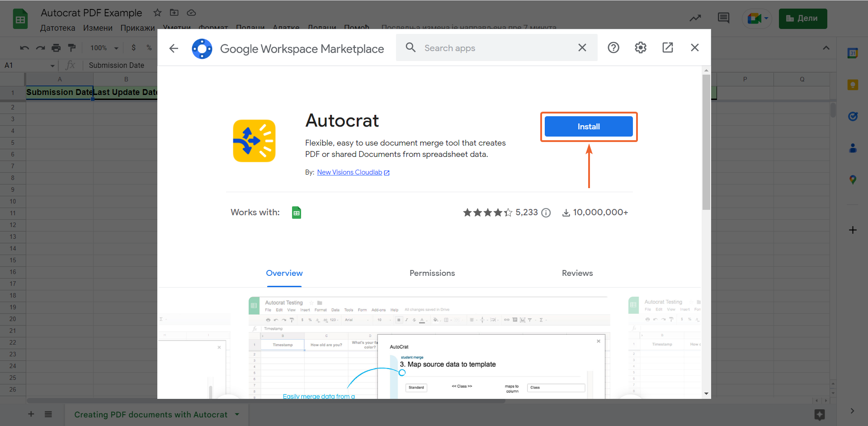Click the search magnifier icon
Screen dimensions: 868x426
[x=410, y=47]
